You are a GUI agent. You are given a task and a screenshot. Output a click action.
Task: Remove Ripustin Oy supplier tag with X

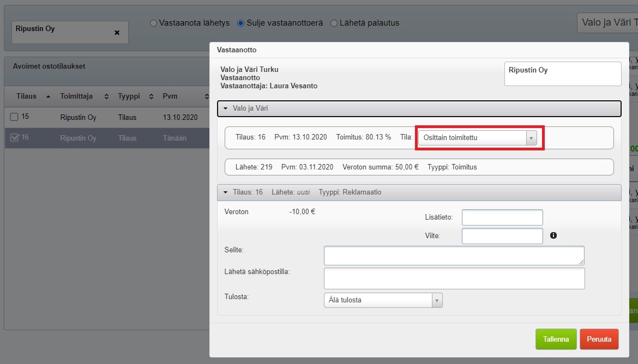pos(117,33)
